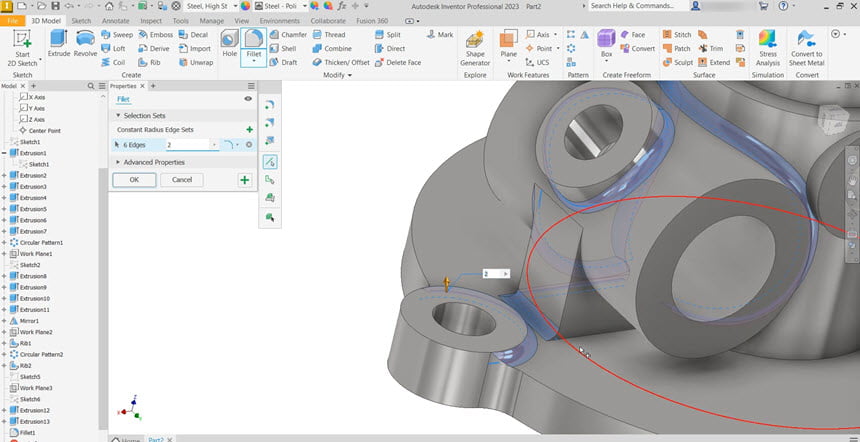The height and width of the screenshot is (442, 860).
Task: Select the Unwrap tool
Action: click(x=196, y=63)
